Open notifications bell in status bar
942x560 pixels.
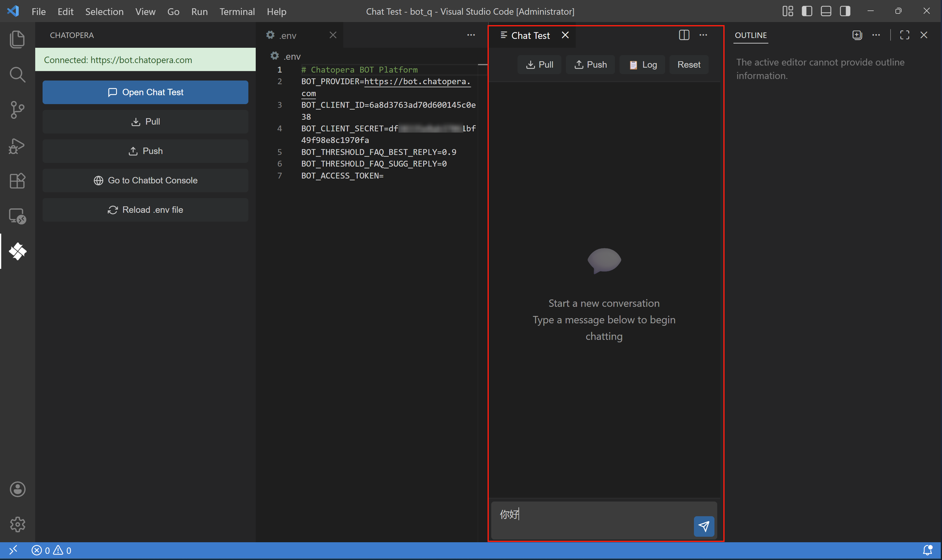click(x=927, y=550)
